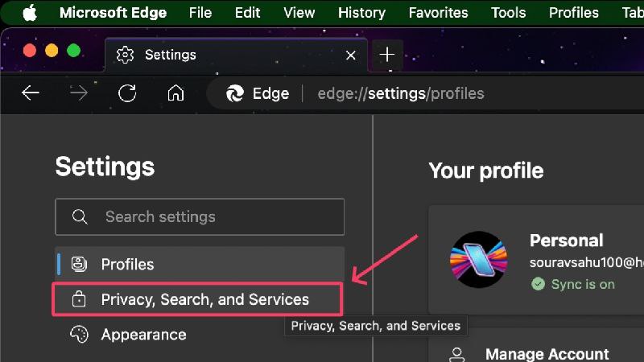Click the Search settings field
Viewport: 644px width, 362px height.
tap(200, 216)
